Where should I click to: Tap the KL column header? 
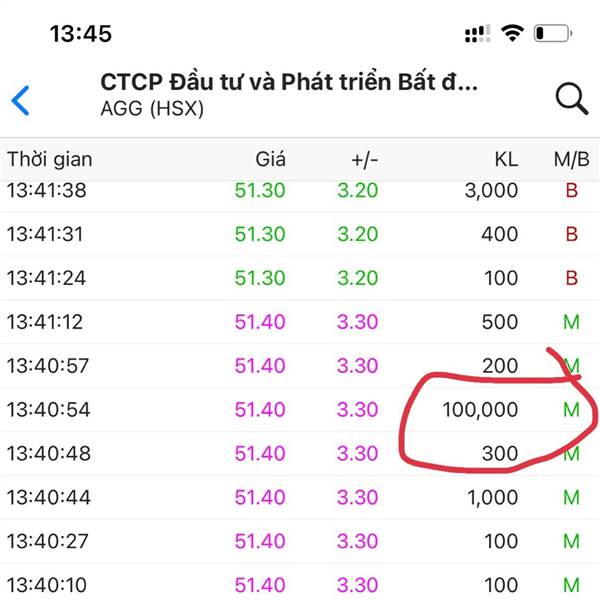pyautogui.click(x=506, y=159)
